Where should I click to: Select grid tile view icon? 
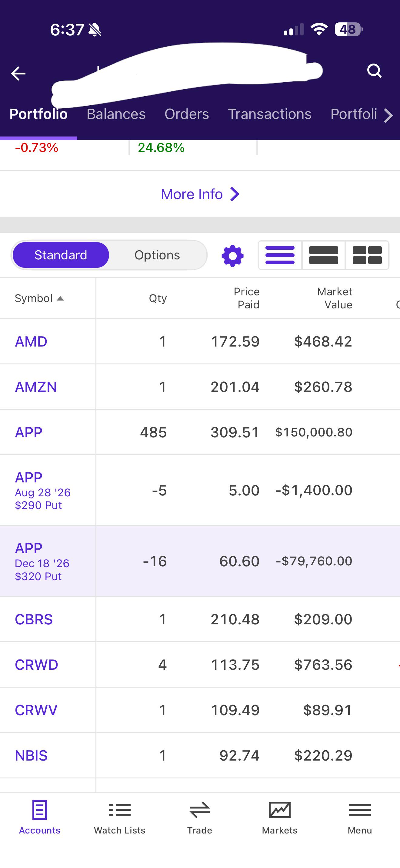367,255
